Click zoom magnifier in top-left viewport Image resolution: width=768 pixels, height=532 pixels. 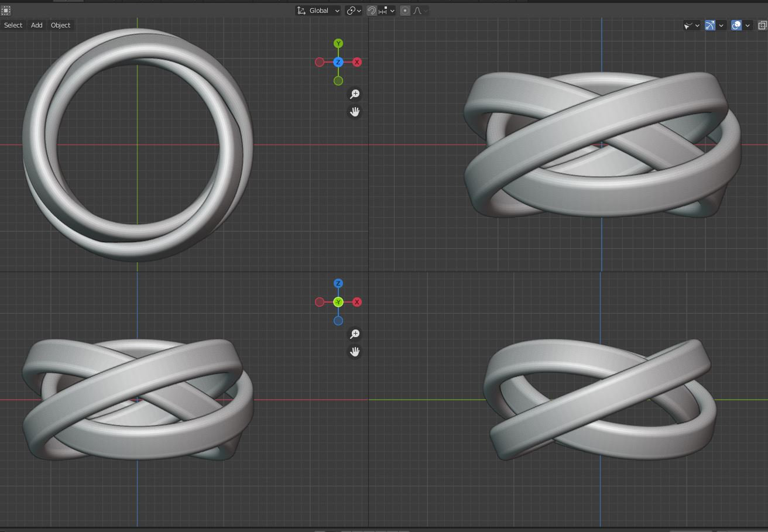[355, 94]
